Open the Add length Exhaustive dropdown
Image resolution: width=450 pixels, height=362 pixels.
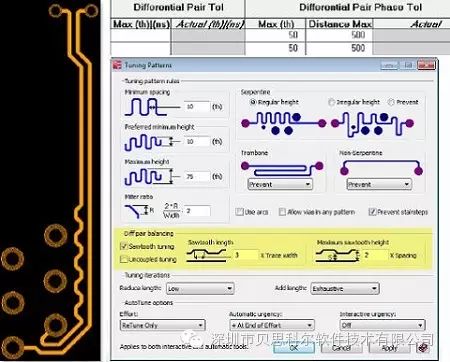point(345,289)
